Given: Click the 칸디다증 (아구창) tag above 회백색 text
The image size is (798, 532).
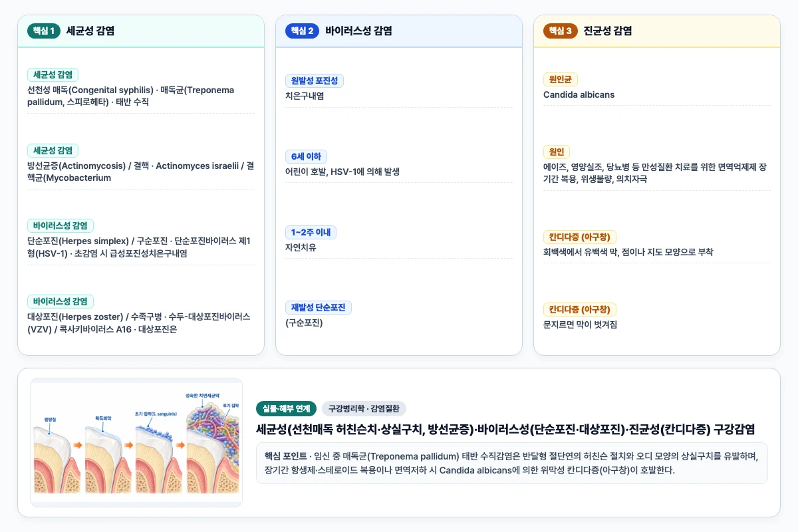Looking at the screenshot, I should 580,237.
